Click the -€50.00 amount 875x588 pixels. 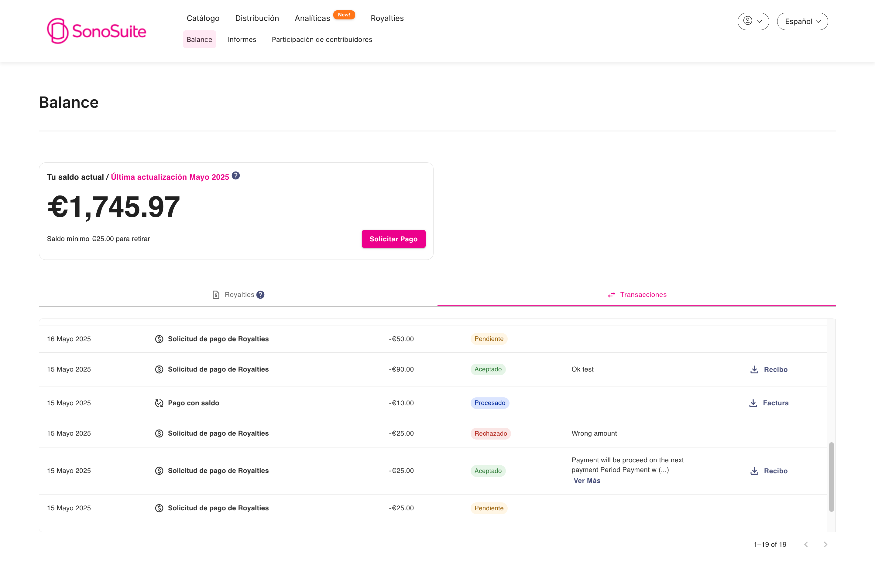(x=401, y=339)
